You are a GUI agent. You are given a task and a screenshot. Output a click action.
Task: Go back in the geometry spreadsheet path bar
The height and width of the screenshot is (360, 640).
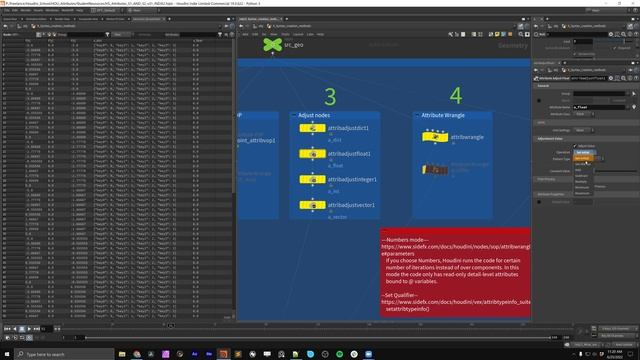(x=5, y=26)
